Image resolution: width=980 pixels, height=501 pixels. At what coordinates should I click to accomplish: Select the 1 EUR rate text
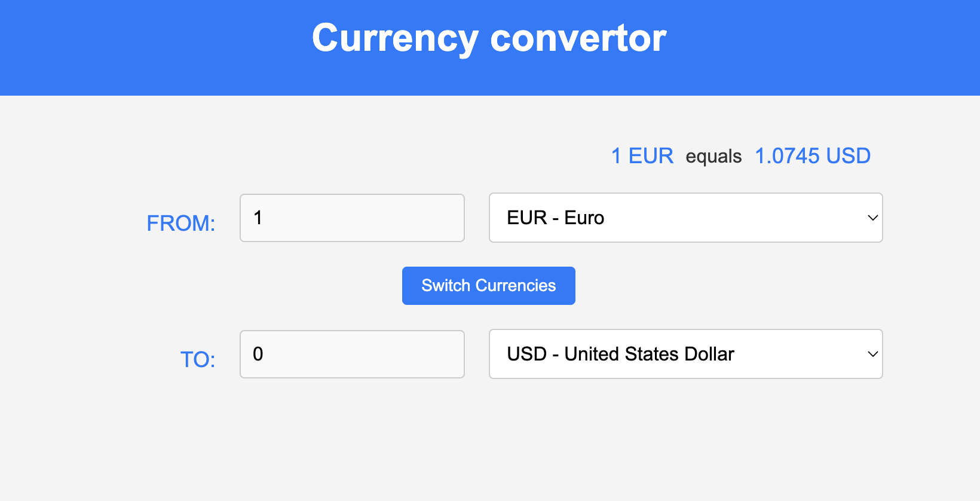point(642,156)
